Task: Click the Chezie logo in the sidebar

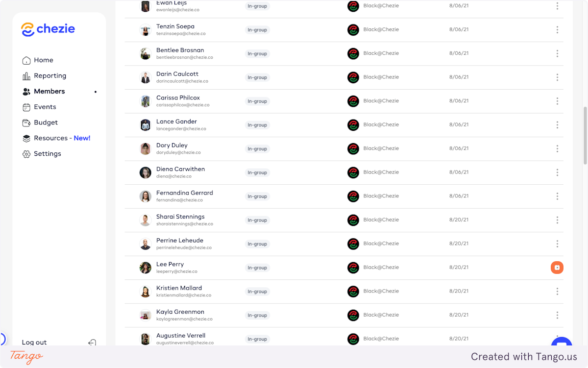Action: (48, 29)
